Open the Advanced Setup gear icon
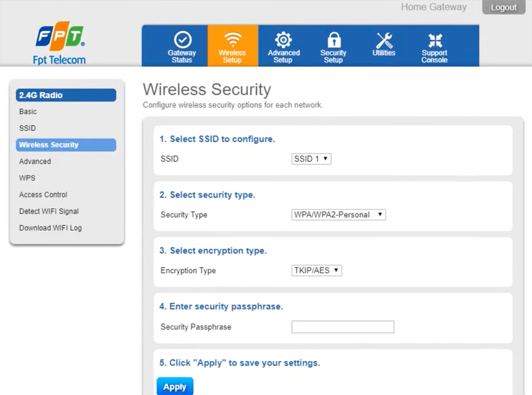 click(x=283, y=40)
